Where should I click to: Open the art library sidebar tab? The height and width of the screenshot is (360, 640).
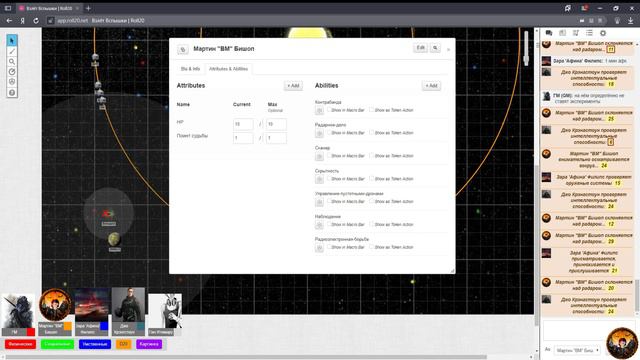coord(562,33)
